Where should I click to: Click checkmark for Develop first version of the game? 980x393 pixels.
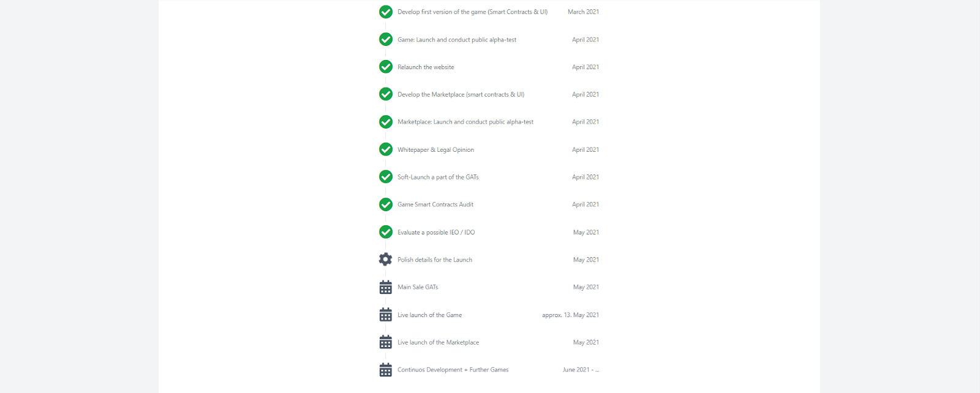[x=386, y=12]
